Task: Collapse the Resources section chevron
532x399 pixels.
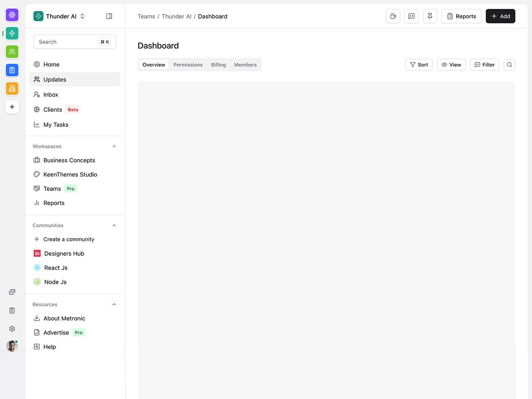Action: click(x=114, y=305)
